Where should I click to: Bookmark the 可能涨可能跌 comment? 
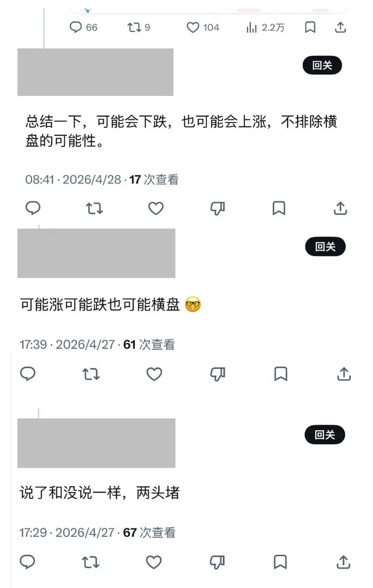[280, 374]
